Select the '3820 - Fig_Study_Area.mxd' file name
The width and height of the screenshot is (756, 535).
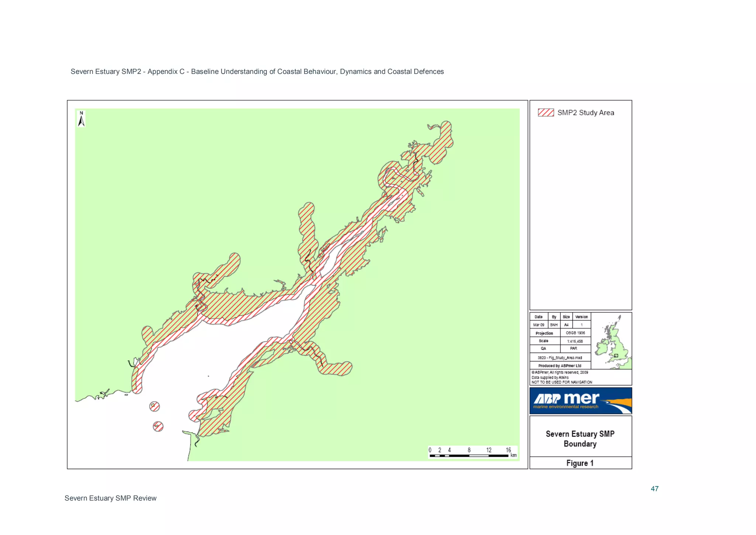560,358
